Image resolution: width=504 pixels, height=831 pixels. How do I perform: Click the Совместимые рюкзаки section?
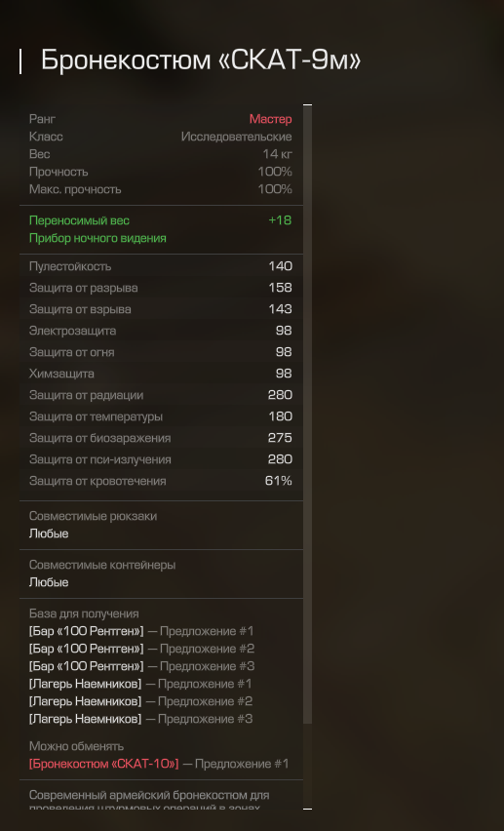pos(161,525)
